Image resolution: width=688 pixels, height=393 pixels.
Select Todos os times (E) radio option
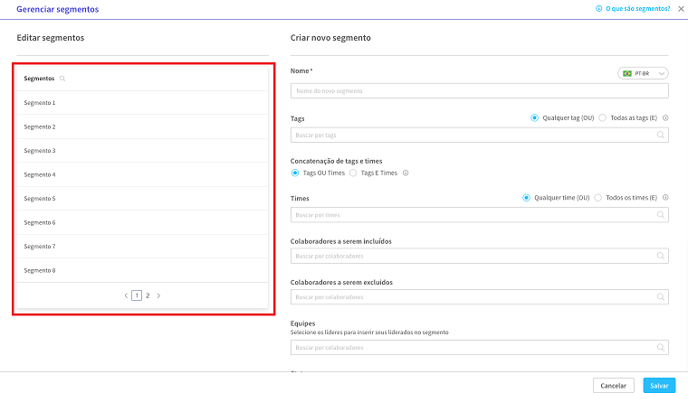click(598, 198)
